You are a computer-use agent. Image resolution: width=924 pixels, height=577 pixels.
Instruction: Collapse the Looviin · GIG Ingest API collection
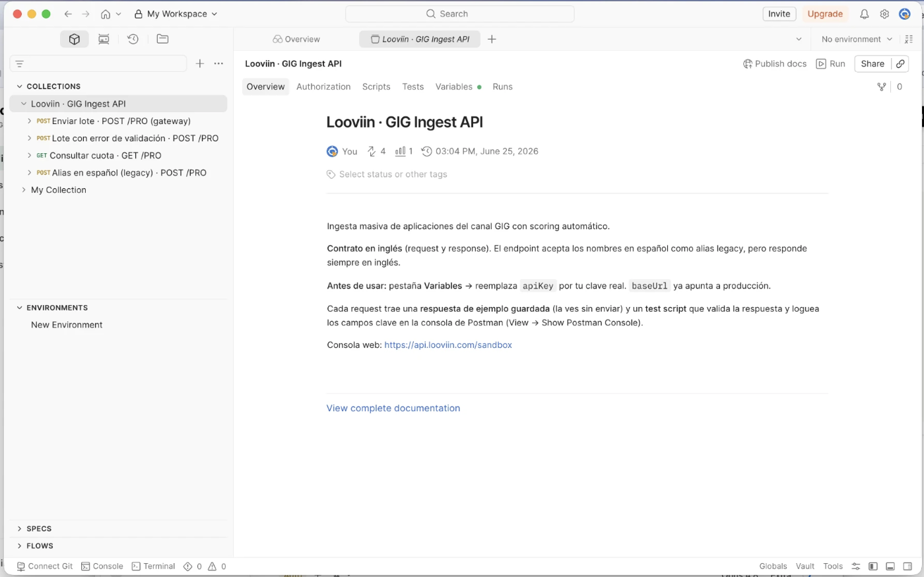[24, 104]
